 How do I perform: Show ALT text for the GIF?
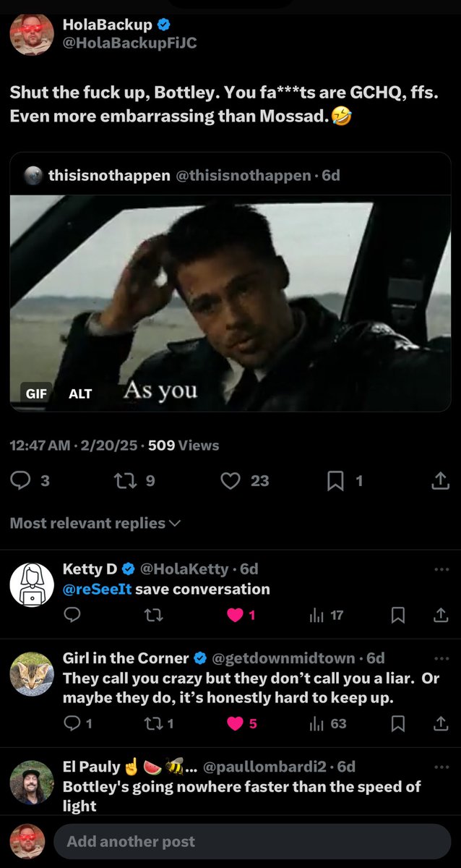click(x=80, y=393)
